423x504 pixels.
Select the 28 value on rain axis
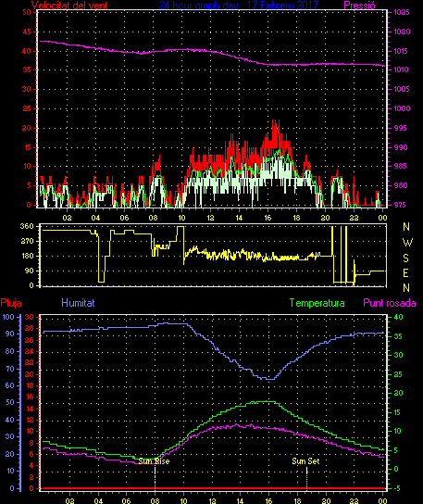[x=30, y=329]
